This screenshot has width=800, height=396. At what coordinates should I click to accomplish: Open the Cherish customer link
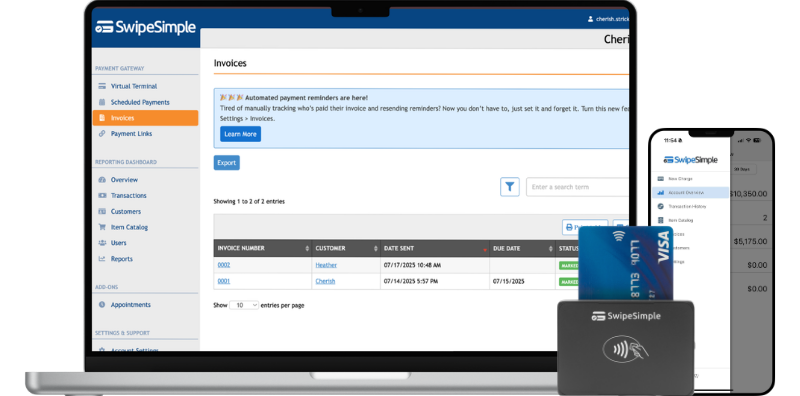click(x=326, y=281)
